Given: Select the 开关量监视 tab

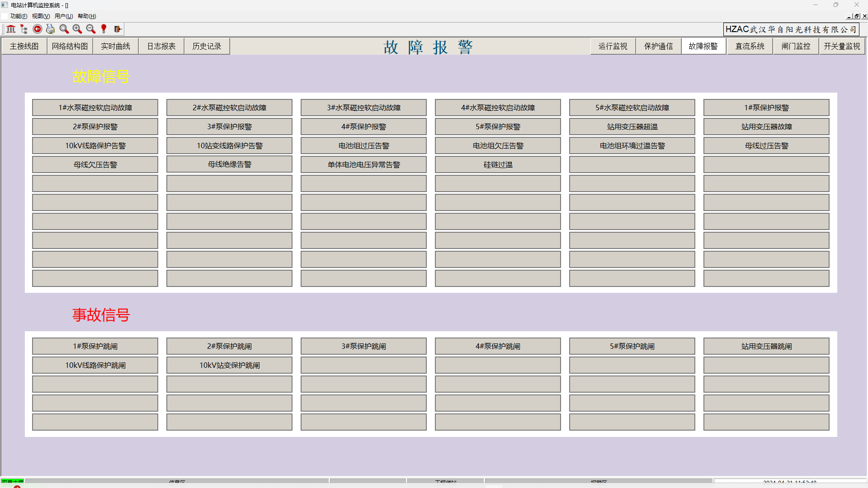Looking at the screenshot, I should coord(841,47).
